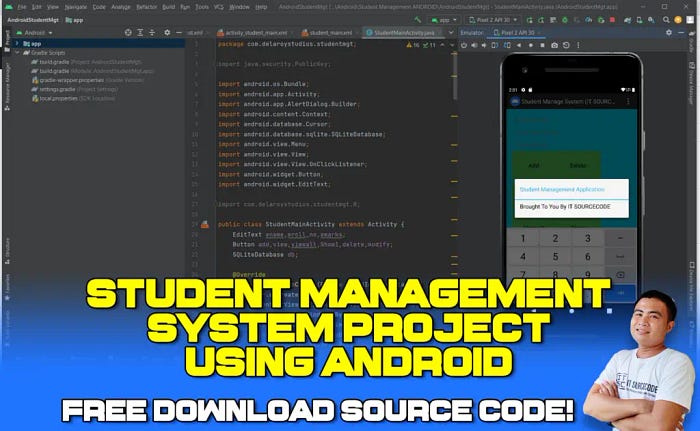Toggle the Structure tool window button
Viewport: 700px width, 431px height.
pyautogui.click(x=7, y=251)
